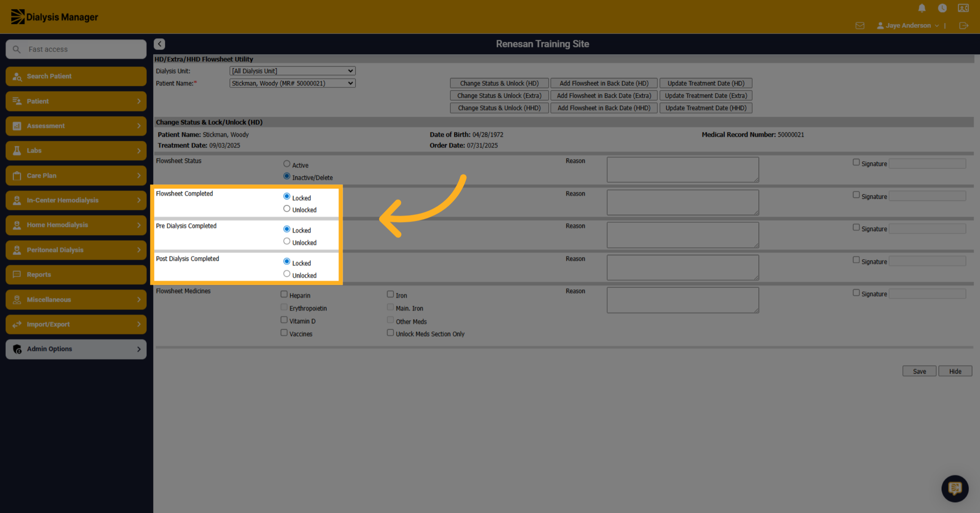Select Unlocked for Pre Dialysis Completed
Image resolution: width=980 pixels, height=513 pixels.
point(287,242)
